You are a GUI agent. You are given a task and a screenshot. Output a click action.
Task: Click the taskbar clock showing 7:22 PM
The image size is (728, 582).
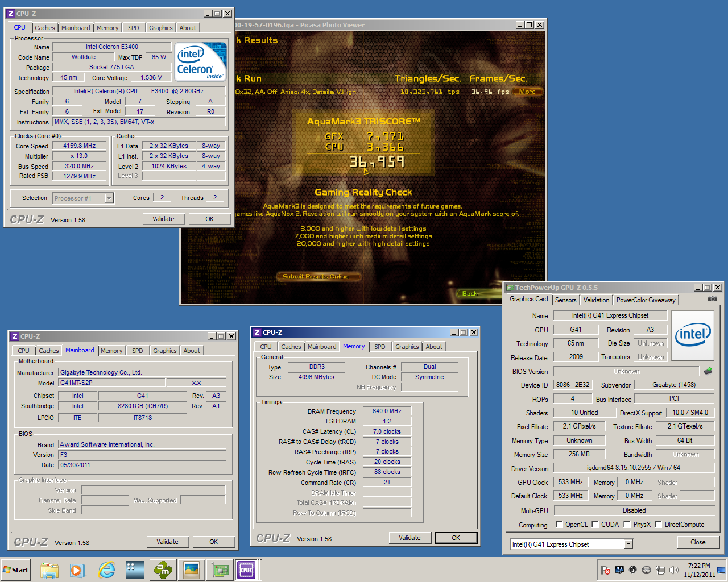pyautogui.click(x=699, y=570)
